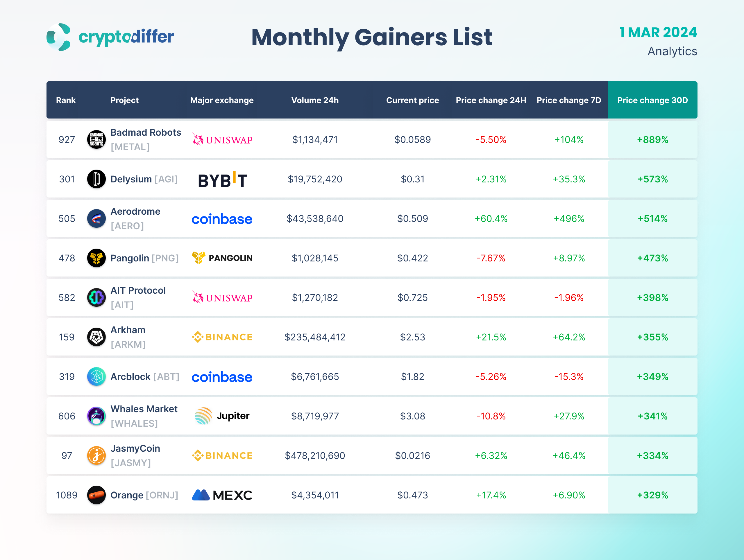Screen dimensions: 744x560
Task: Click Badmad Robots +889% 30D value
Action: click(x=652, y=139)
